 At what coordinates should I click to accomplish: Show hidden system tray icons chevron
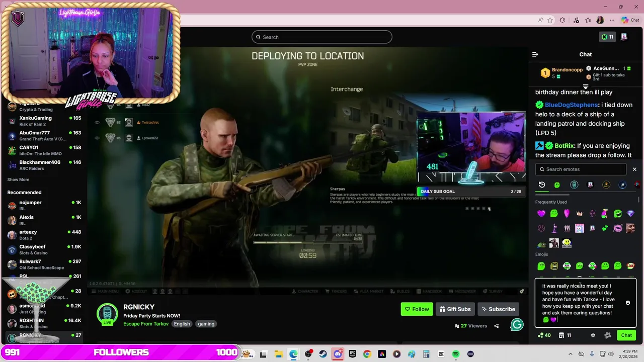tap(571, 354)
